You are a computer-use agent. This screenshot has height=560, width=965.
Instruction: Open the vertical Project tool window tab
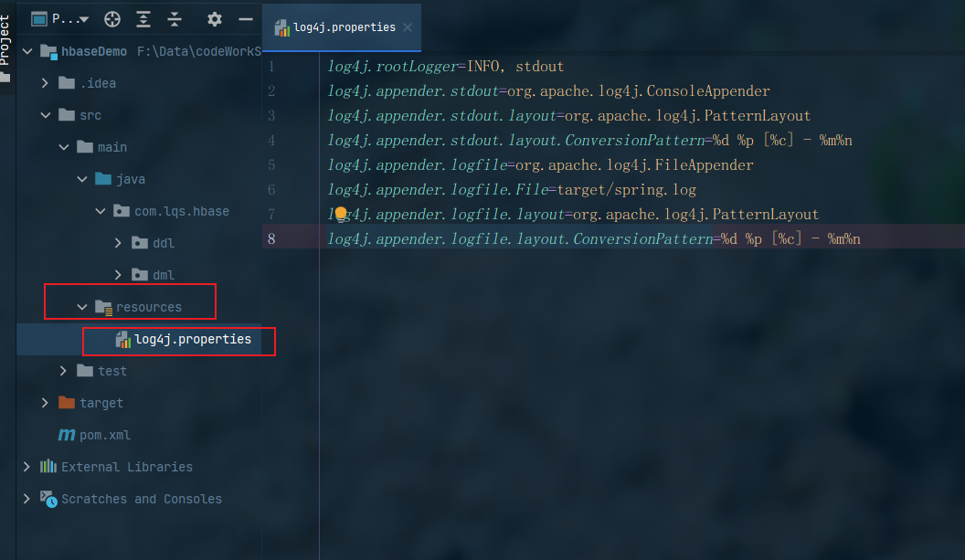tap(5, 48)
